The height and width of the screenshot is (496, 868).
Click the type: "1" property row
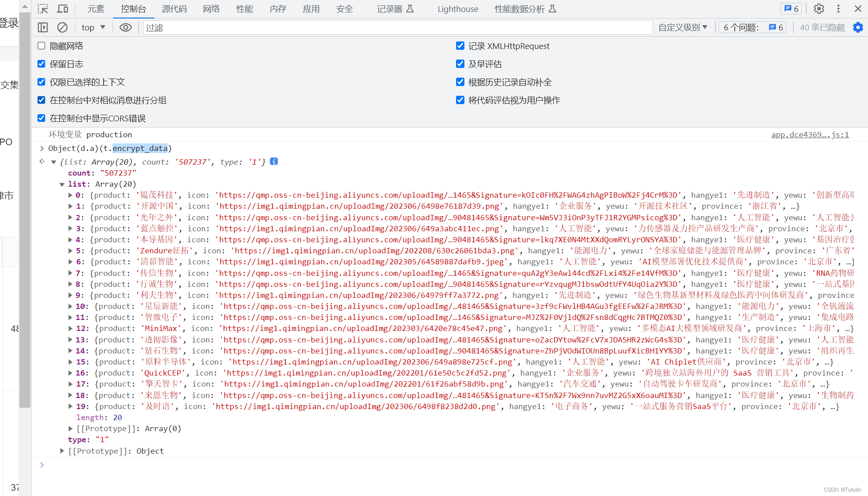click(88, 440)
